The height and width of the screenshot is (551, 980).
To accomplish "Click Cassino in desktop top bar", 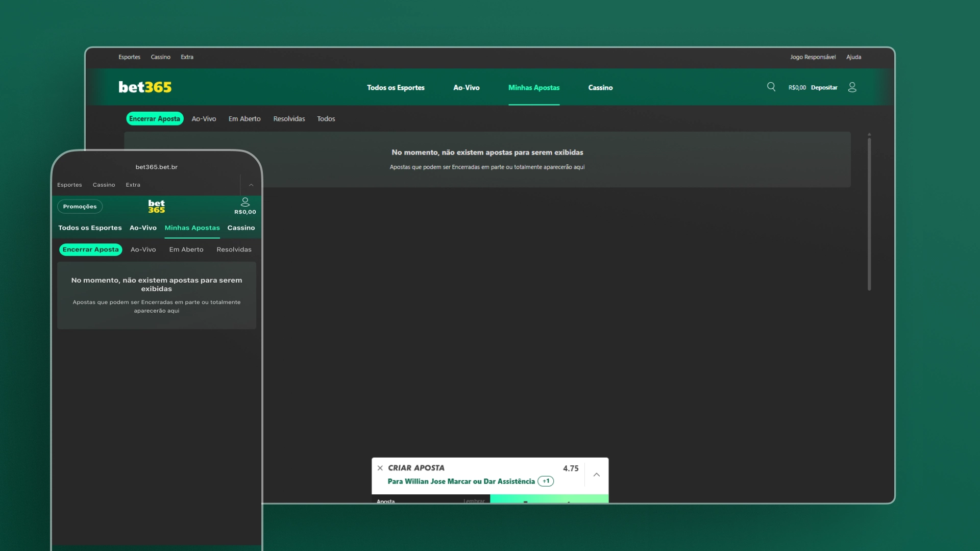I will coord(160,57).
